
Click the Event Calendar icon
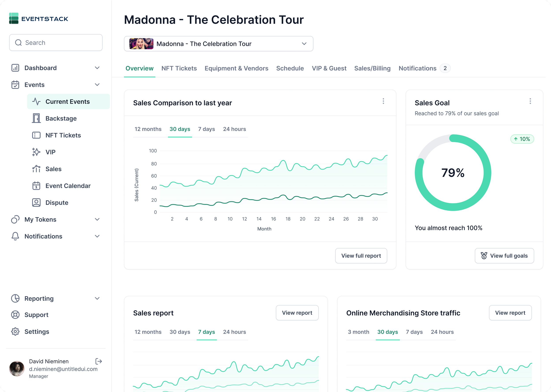pos(36,186)
